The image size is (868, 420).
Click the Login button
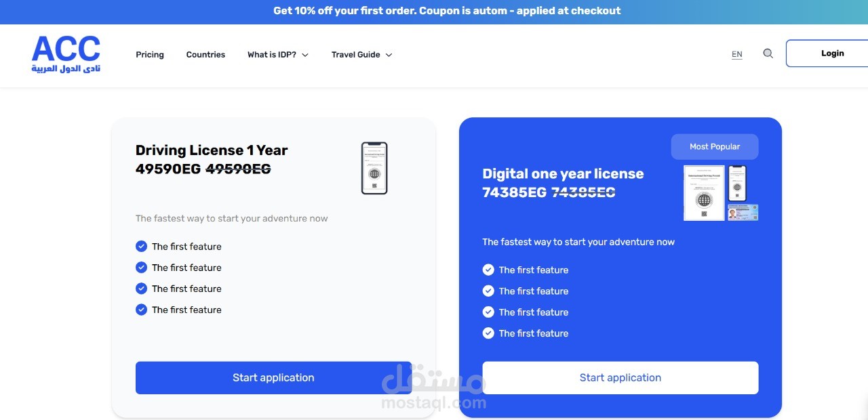pos(833,53)
